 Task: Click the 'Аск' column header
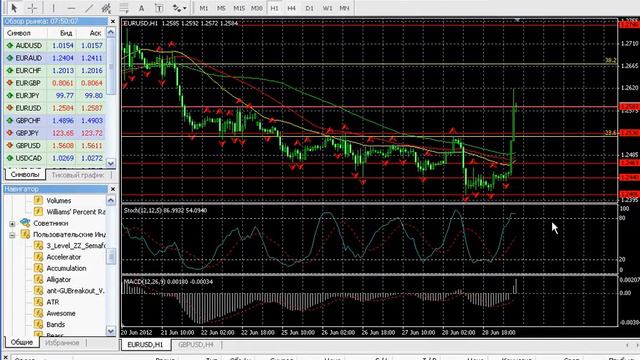[x=95, y=33]
